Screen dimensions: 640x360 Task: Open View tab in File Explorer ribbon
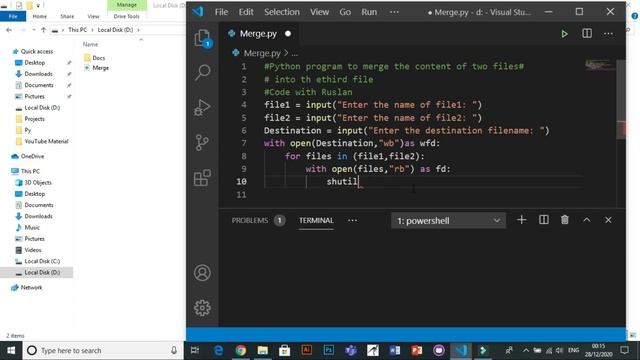pyautogui.click(x=93, y=16)
